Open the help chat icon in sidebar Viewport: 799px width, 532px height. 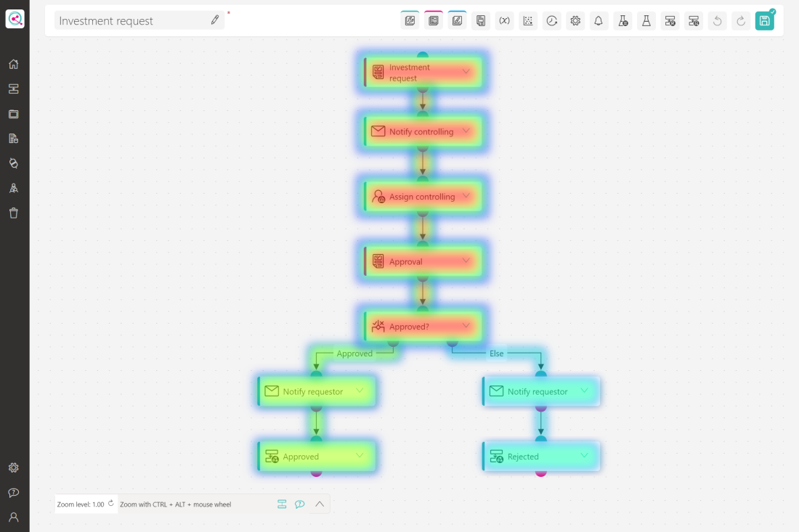tap(14, 492)
